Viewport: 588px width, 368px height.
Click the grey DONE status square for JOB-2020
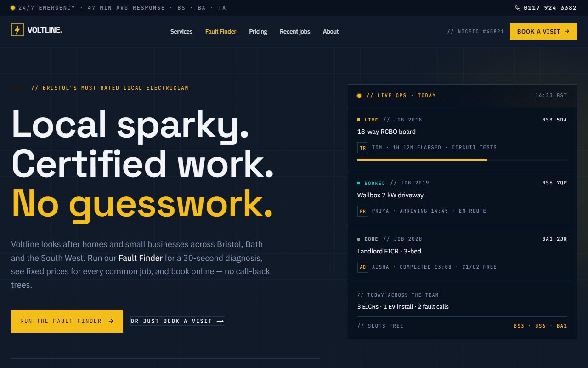coord(359,239)
